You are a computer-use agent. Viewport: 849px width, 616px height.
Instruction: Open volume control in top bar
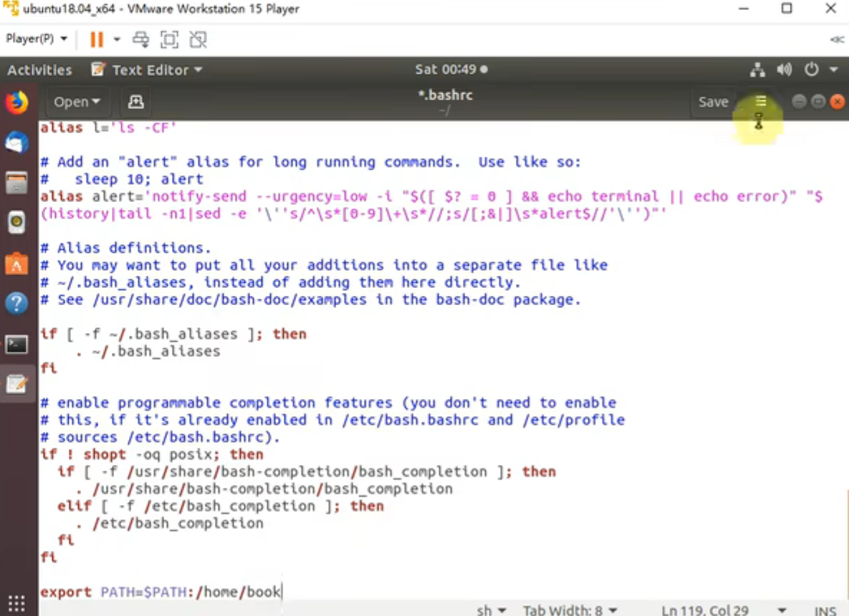[784, 69]
